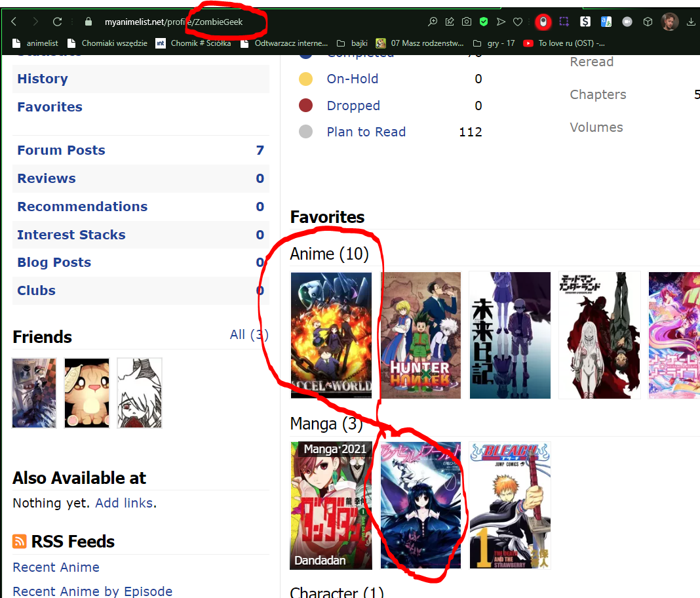The image size is (700, 598).
Task: Open the green shield ad blocker icon
Action: coord(484,22)
